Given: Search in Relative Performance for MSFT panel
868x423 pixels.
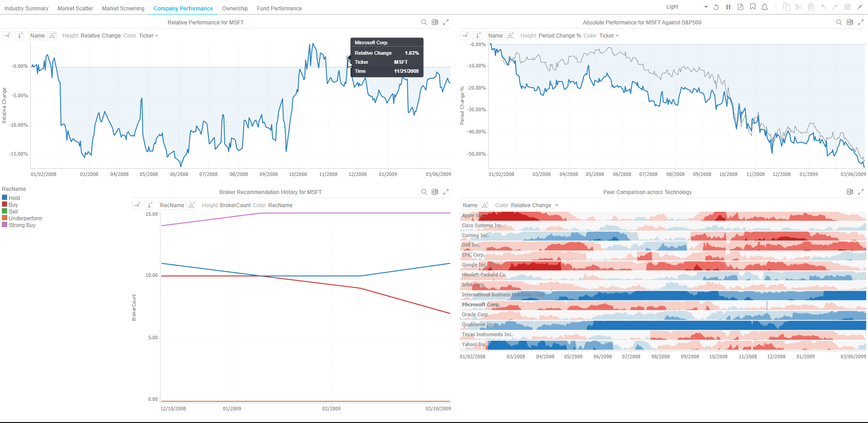Looking at the screenshot, I should 424,22.
